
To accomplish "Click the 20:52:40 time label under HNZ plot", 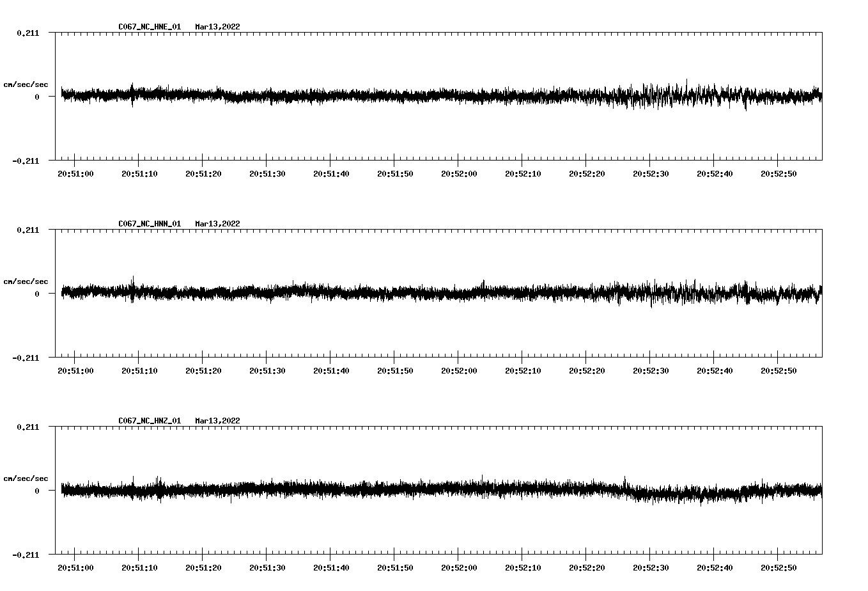I will (715, 568).
